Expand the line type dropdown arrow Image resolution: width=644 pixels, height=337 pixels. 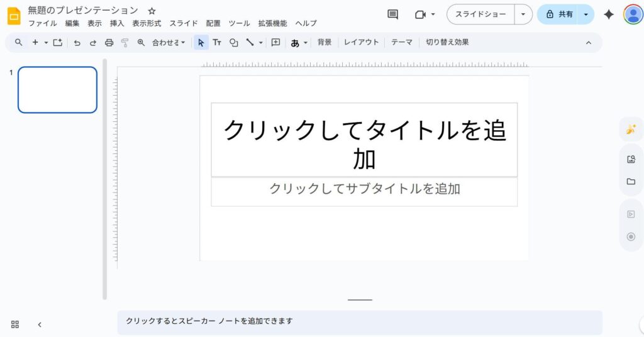[x=261, y=42]
